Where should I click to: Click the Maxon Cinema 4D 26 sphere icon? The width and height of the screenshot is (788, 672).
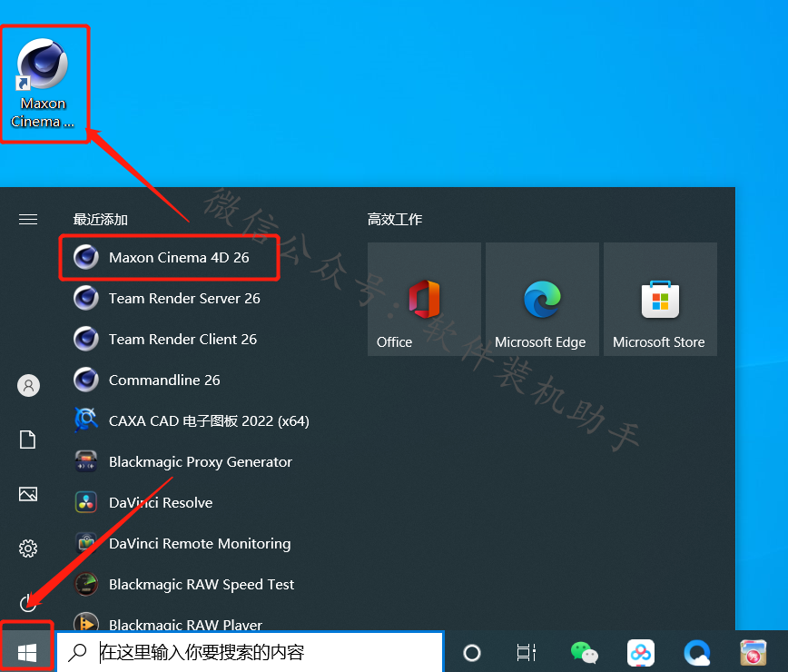(x=86, y=257)
